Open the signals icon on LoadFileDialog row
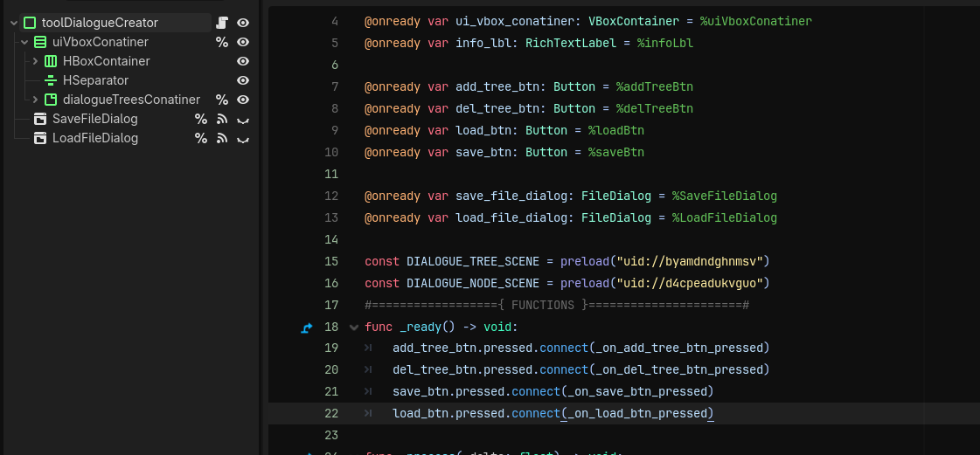Image resolution: width=980 pixels, height=455 pixels. pos(222,138)
